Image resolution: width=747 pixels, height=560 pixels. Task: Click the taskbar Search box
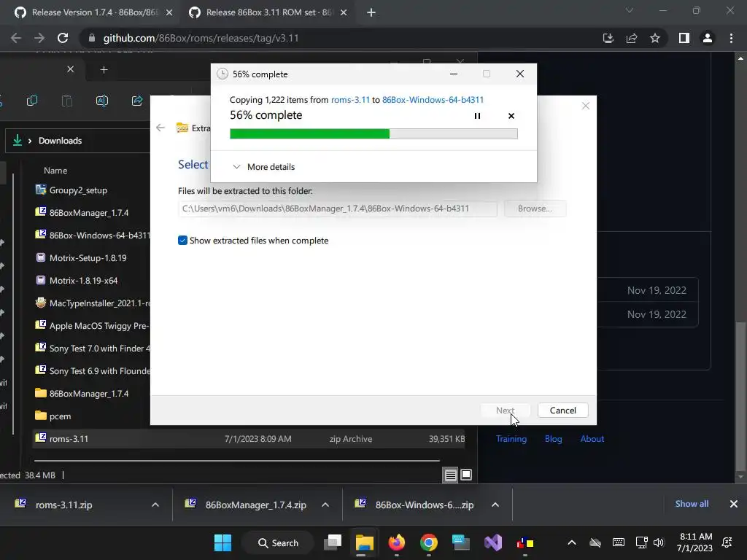pyautogui.click(x=278, y=542)
